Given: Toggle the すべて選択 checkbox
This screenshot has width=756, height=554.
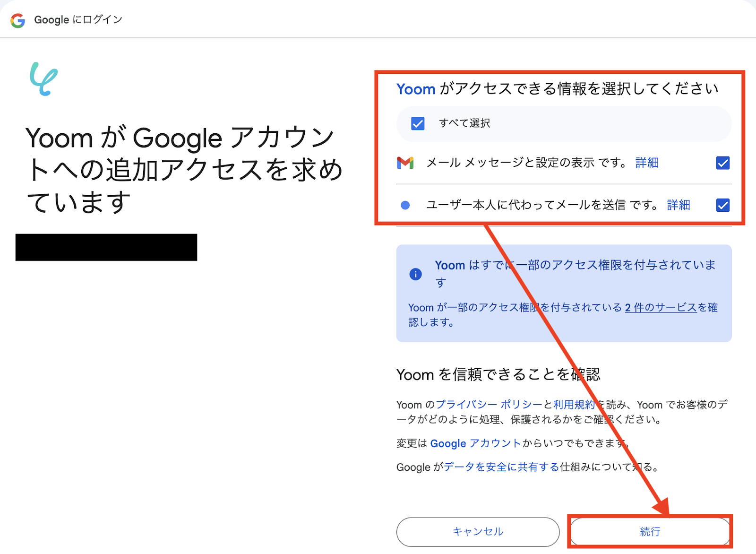Looking at the screenshot, I should (x=418, y=123).
